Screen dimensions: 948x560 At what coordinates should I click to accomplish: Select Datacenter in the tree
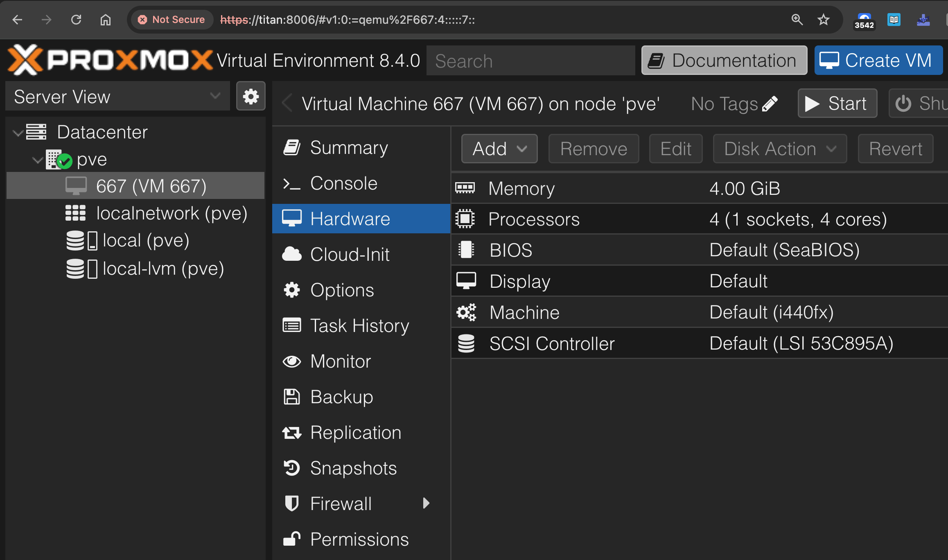pos(102,132)
